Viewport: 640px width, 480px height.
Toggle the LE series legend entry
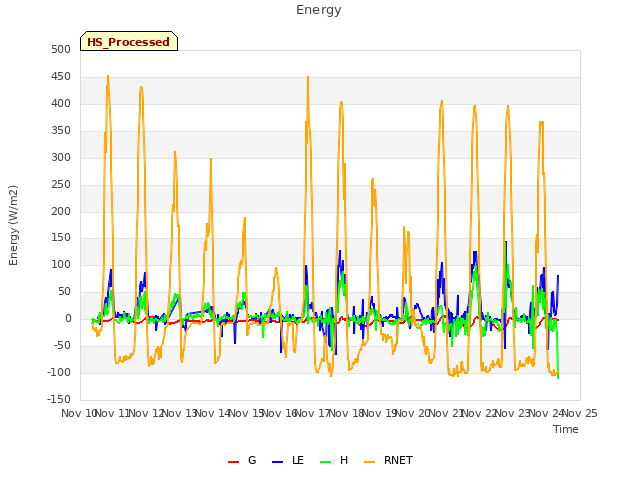point(288,460)
